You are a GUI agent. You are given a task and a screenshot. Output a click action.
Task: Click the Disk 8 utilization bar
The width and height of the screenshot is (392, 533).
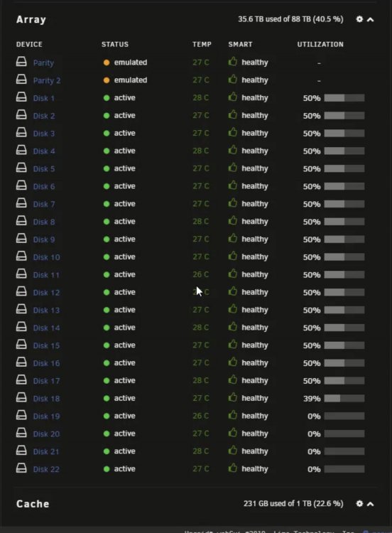coord(344,222)
